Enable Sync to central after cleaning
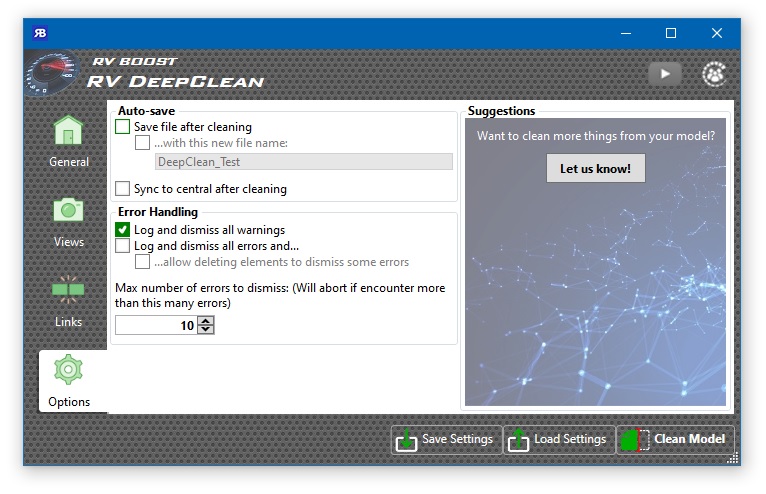 coord(122,189)
